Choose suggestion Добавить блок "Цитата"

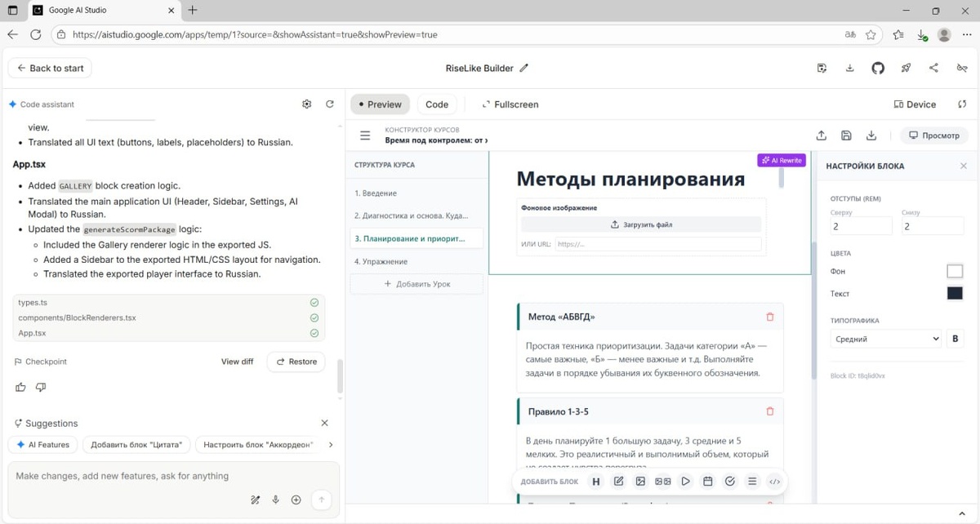[137, 445]
